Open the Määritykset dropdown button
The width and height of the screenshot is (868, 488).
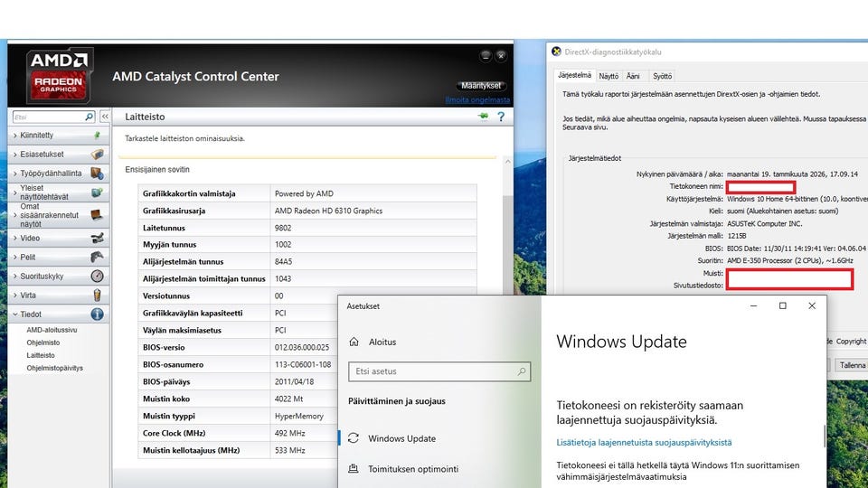484,86
